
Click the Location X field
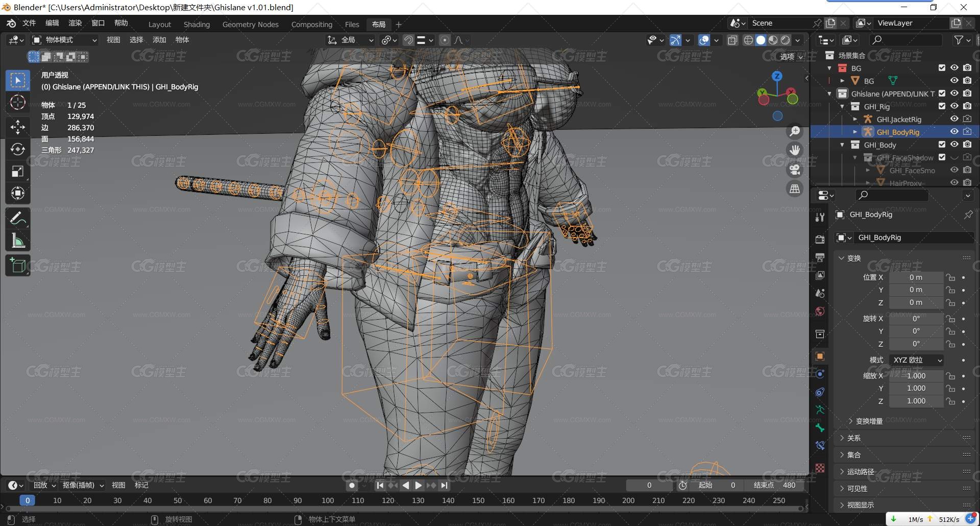[x=916, y=278]
